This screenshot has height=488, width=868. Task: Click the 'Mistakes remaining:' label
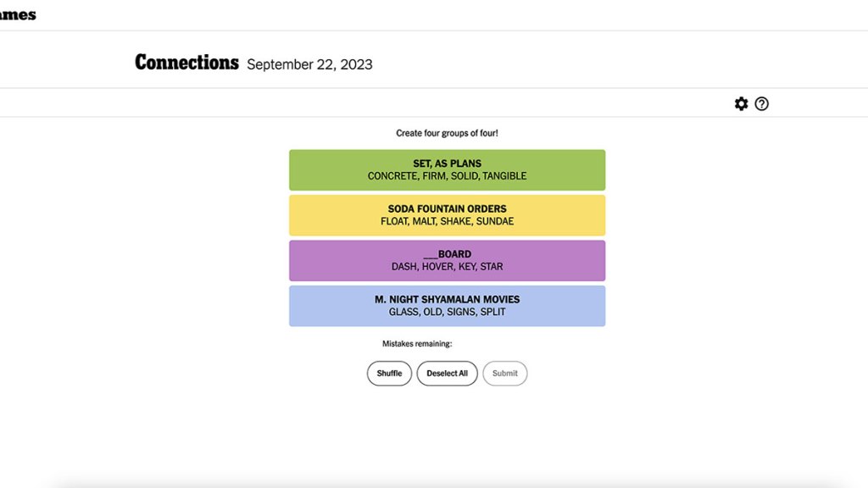pos(417,344)
